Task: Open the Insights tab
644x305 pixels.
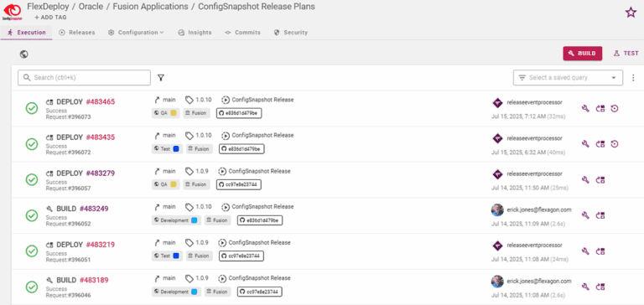Action: pos(195,33)
